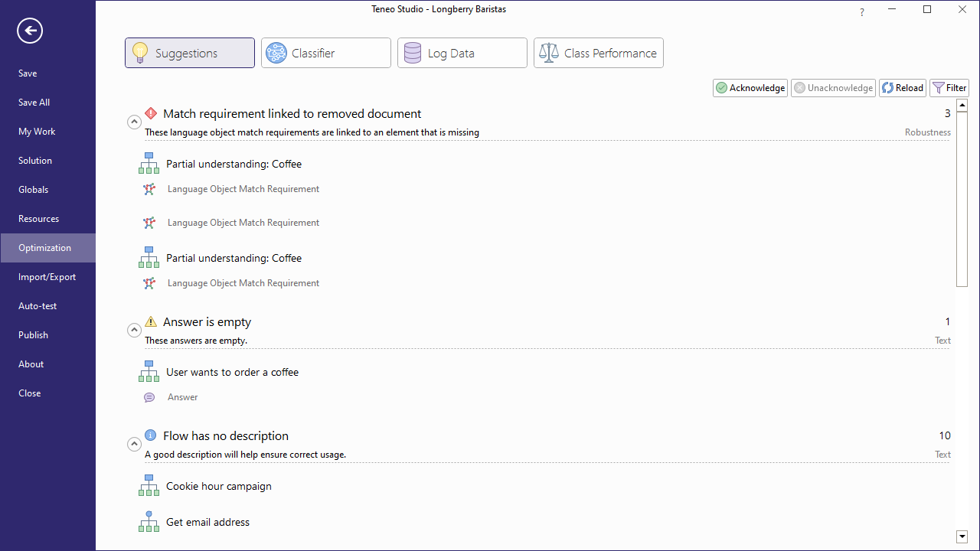Click the scrollbar down arrow
This screenshot has height=551, width=980.
(962, 536)
